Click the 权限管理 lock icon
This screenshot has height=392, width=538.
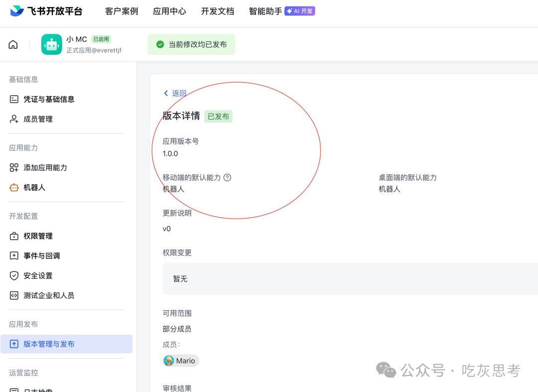coord(14,236)
